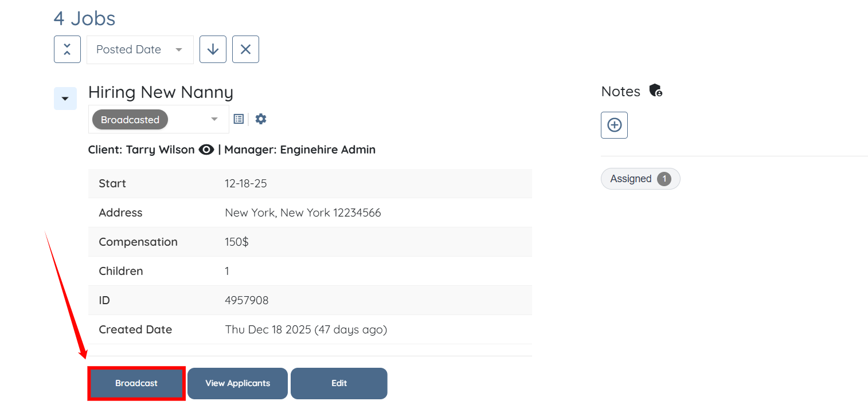The width and height of the screenshot is (868, 405).
Task: Click the Notes privacy shield icon
Action: coord(655,91)
